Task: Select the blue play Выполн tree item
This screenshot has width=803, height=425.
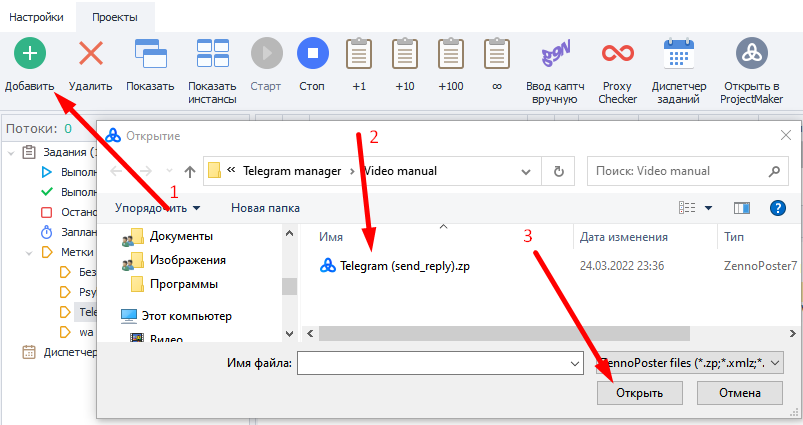Action: coord(68,172)
